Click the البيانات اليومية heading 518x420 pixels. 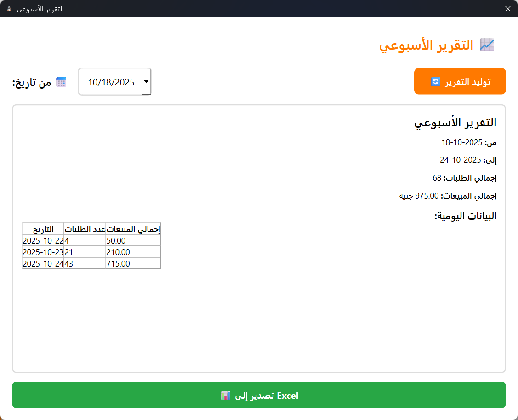465,216
